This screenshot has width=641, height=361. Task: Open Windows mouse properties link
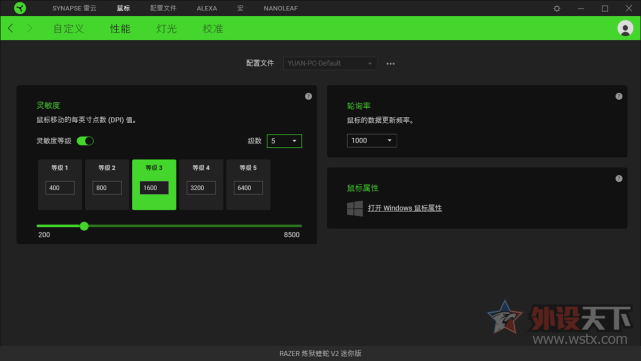point(405,208)
